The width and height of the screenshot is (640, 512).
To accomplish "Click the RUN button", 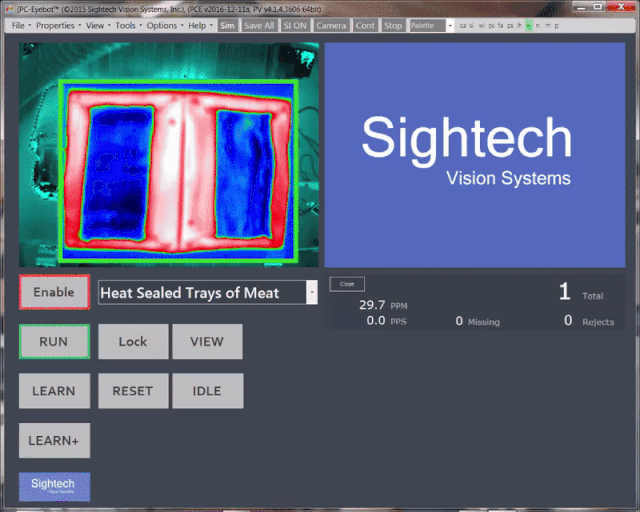I will point(54,342).
